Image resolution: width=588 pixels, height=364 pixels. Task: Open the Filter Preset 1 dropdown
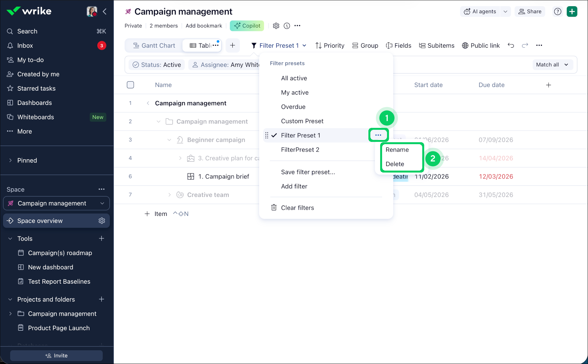pos(279,46)
